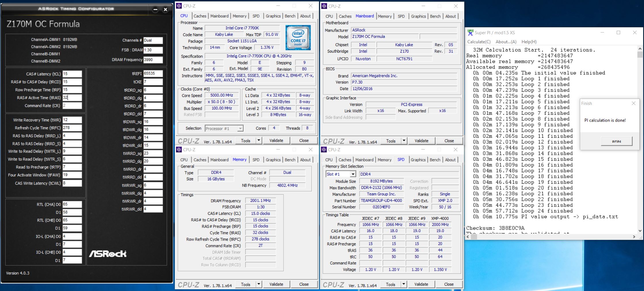Click the tREFI value field showing 65535
Screen dimensions: 644x291
[153, 74]
